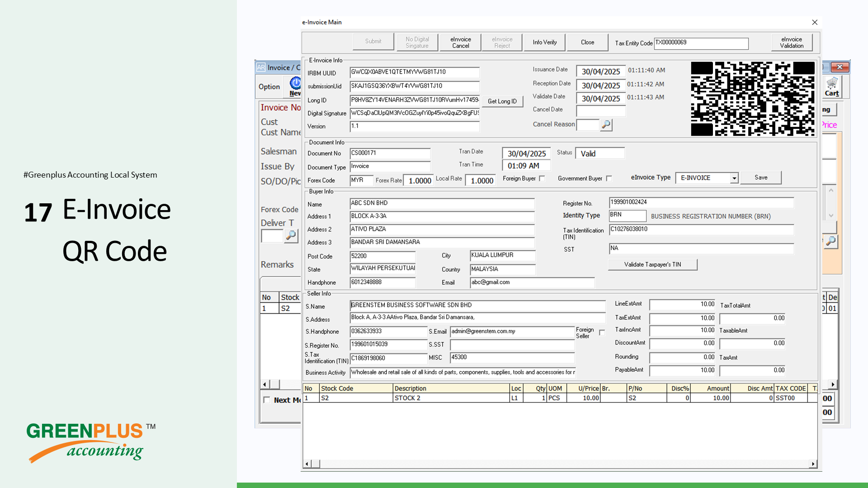Screen dimensions: 868x488
Task: Toggle the Foreign Seller checkbox
Action: (602, 333)
